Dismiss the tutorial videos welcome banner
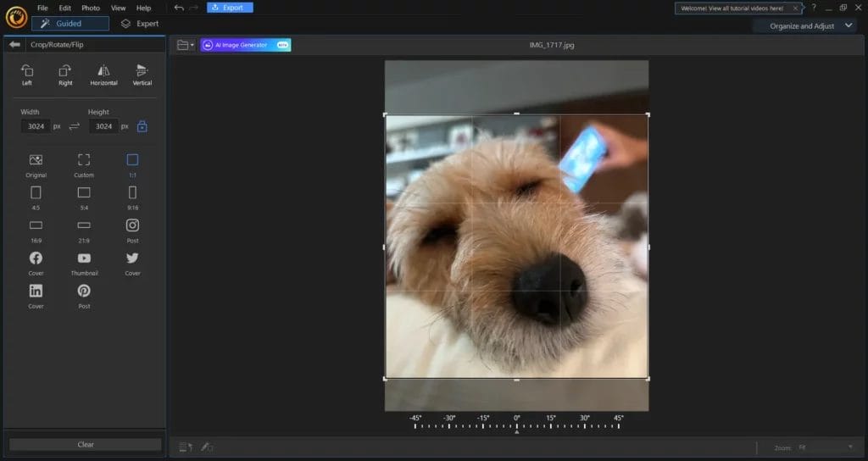868x461 pixels. point(795,8)
